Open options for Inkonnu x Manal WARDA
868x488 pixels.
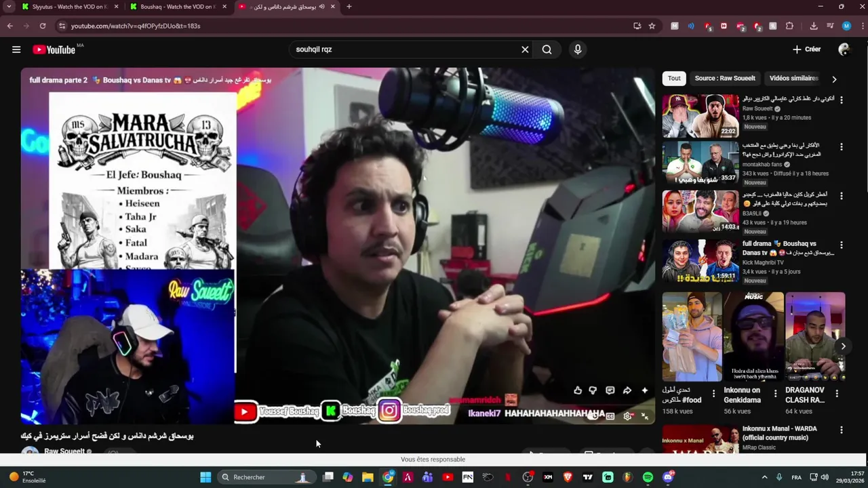(842, 430)
